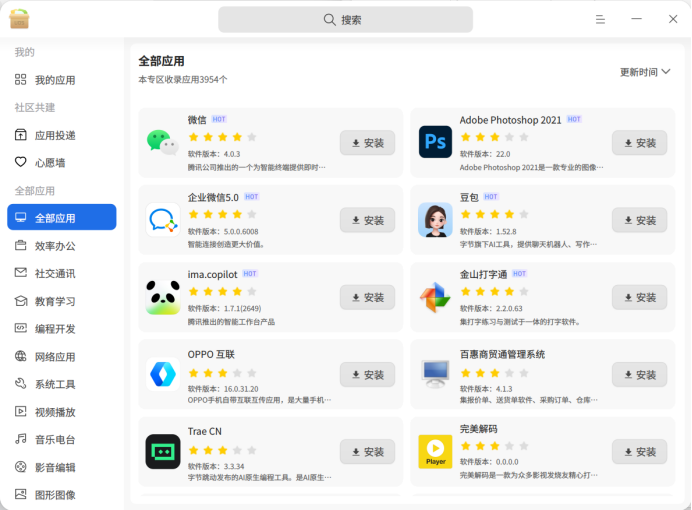Click the 企业微信5.0 app icon

tap(163, 220)
